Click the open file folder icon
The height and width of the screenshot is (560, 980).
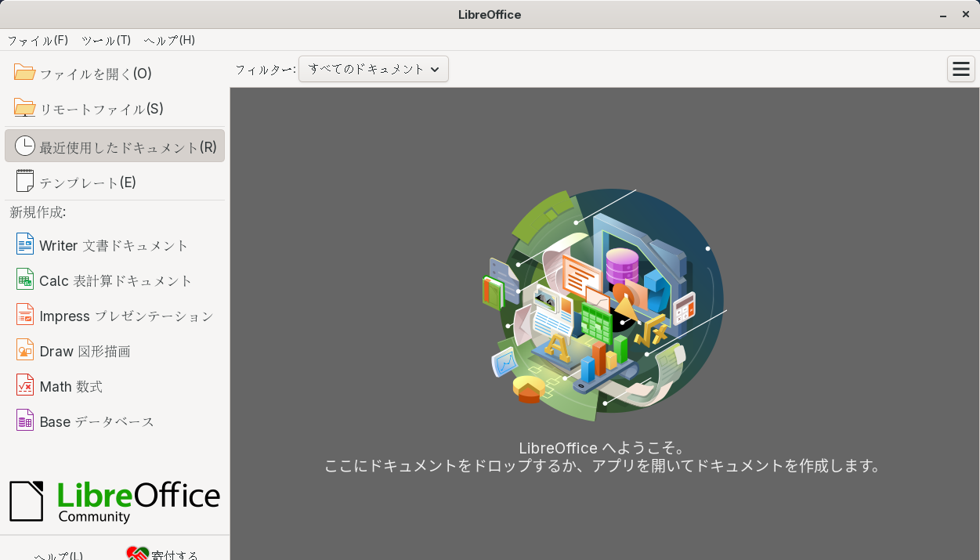coord(25,74)
